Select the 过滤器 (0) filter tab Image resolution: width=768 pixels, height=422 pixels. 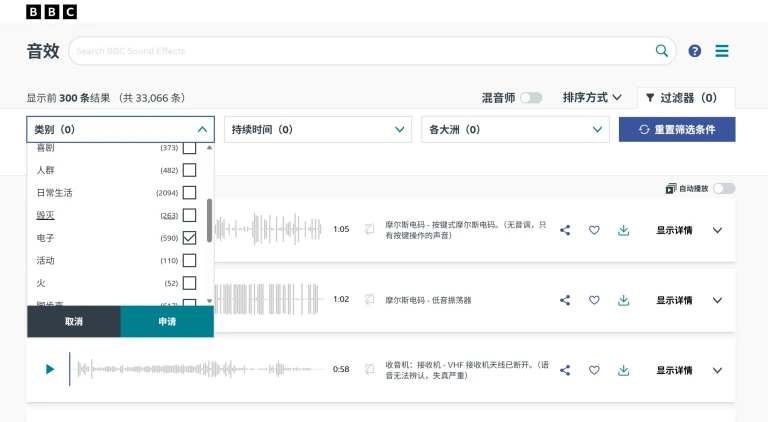click(x=686, y=98)
